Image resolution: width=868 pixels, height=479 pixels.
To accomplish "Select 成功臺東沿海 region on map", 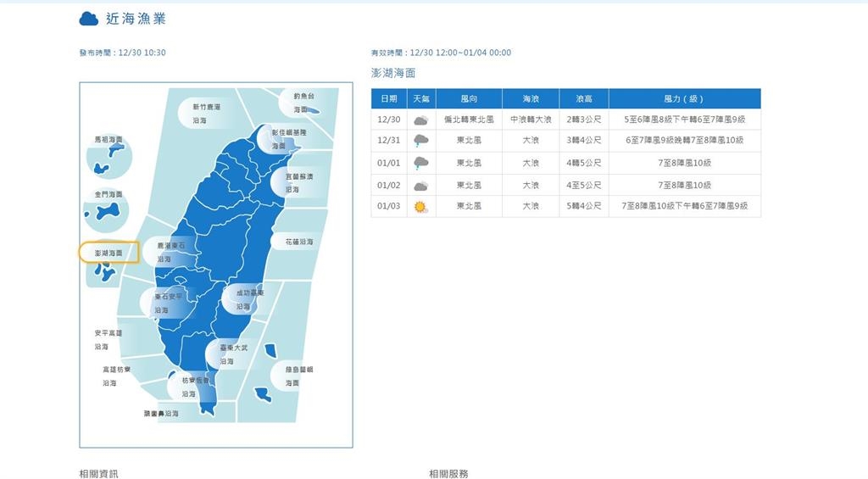I will pos(250,299).
